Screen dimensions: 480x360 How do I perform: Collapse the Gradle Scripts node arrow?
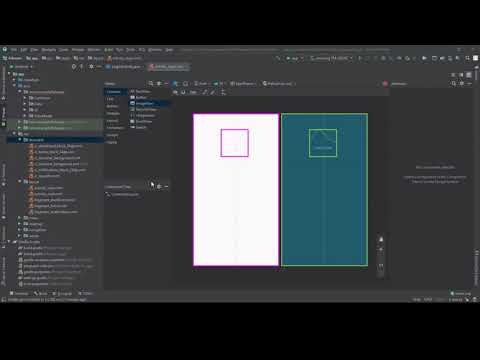pyautogui.click(x=9, y=242)
